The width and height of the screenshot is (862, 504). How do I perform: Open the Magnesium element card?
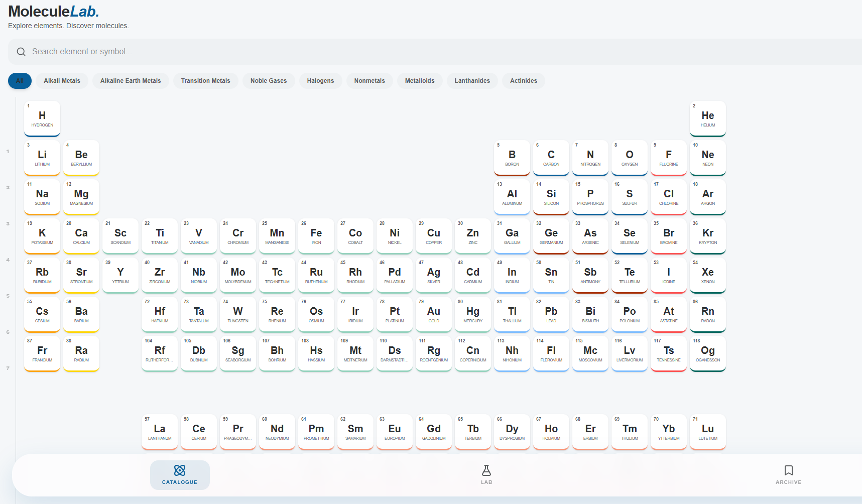click(81, 197)
